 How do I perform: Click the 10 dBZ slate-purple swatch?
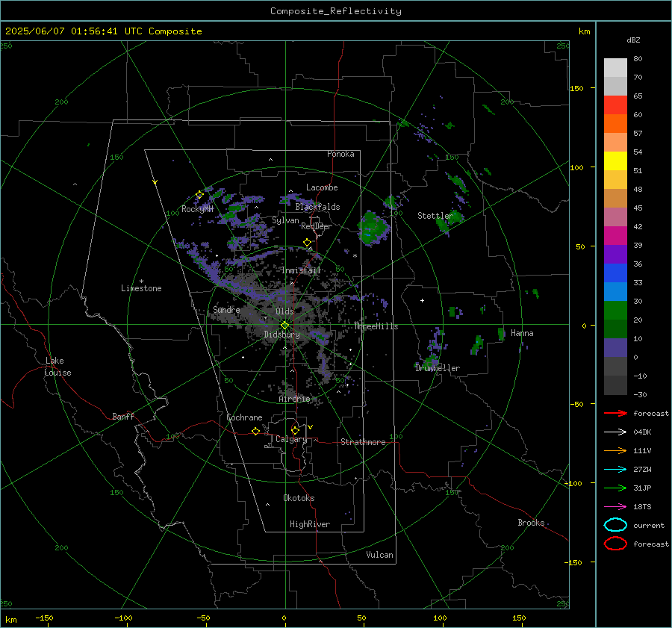(615, 348)
